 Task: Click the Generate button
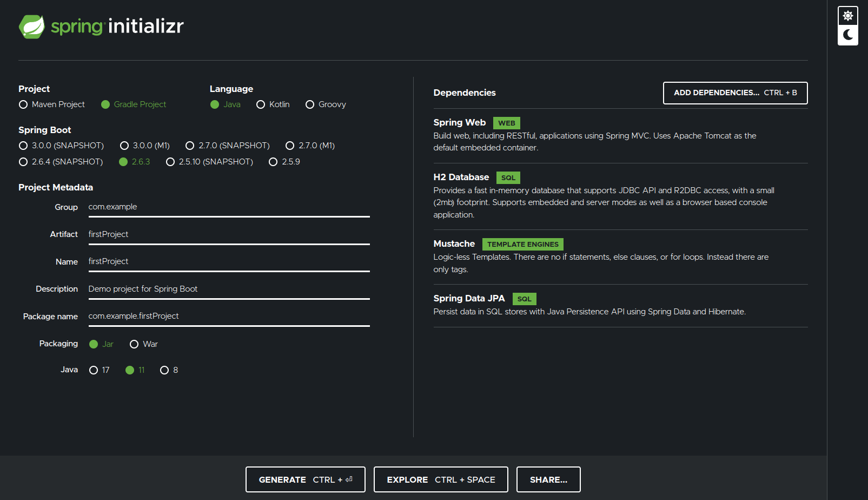[x=306, y=479]
